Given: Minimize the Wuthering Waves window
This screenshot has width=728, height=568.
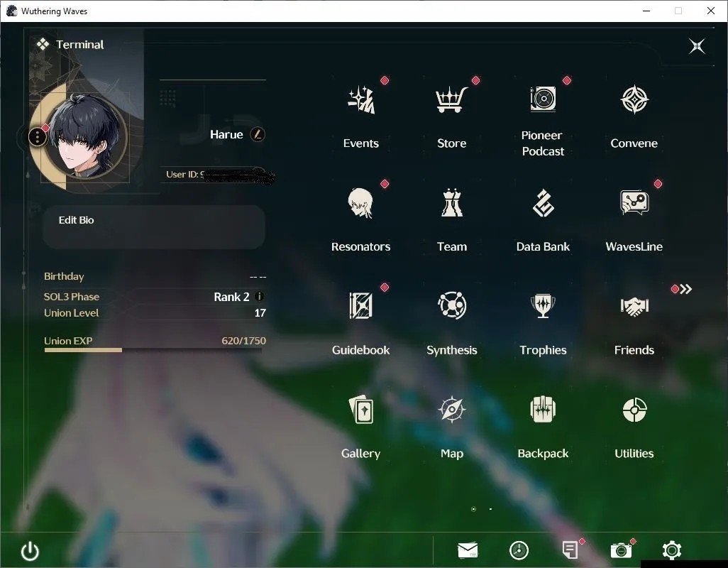Looking at the screenshot, I should coord(646,11).
